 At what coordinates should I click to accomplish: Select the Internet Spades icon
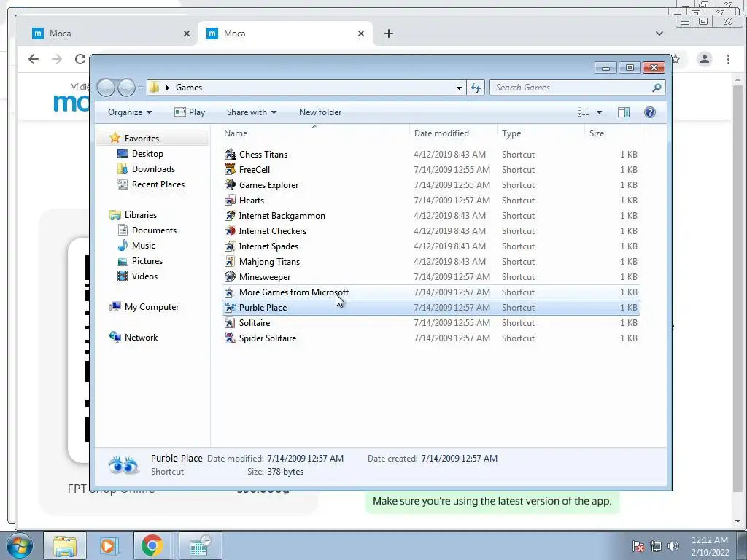230,246
